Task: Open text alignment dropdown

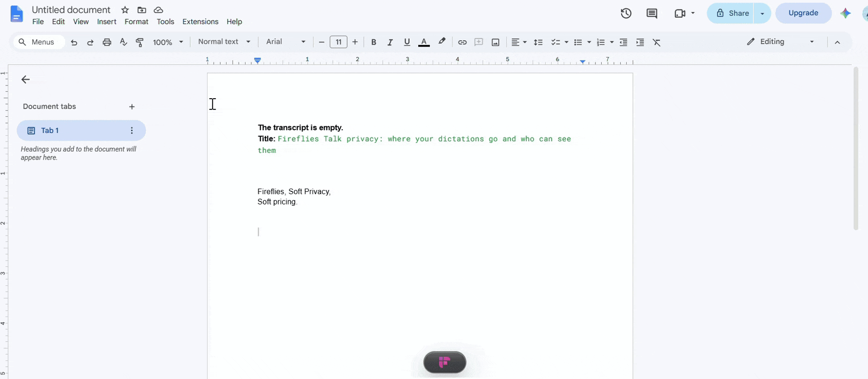Action: (519, 42)
